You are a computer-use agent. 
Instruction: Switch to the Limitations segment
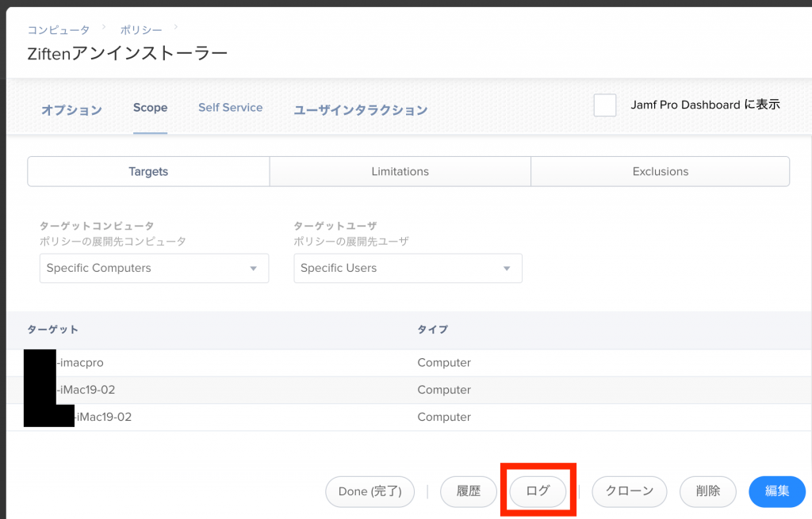400,171
